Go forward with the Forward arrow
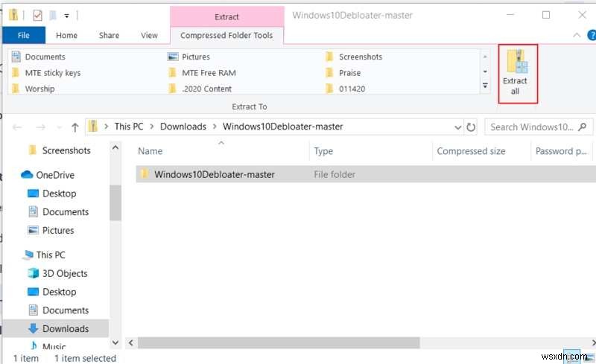 40,127
